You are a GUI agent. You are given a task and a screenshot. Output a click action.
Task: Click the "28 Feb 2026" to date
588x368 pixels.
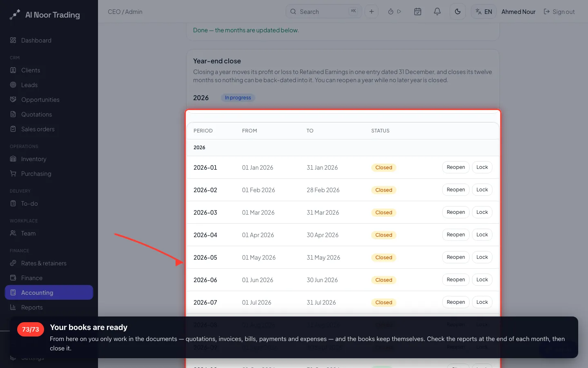click(x=323, y=190)
